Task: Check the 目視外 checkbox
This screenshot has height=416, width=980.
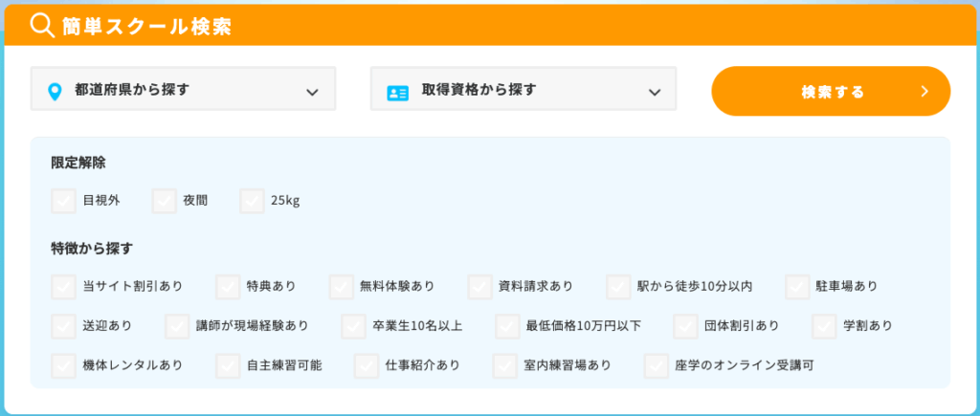Action: (63, 201)
